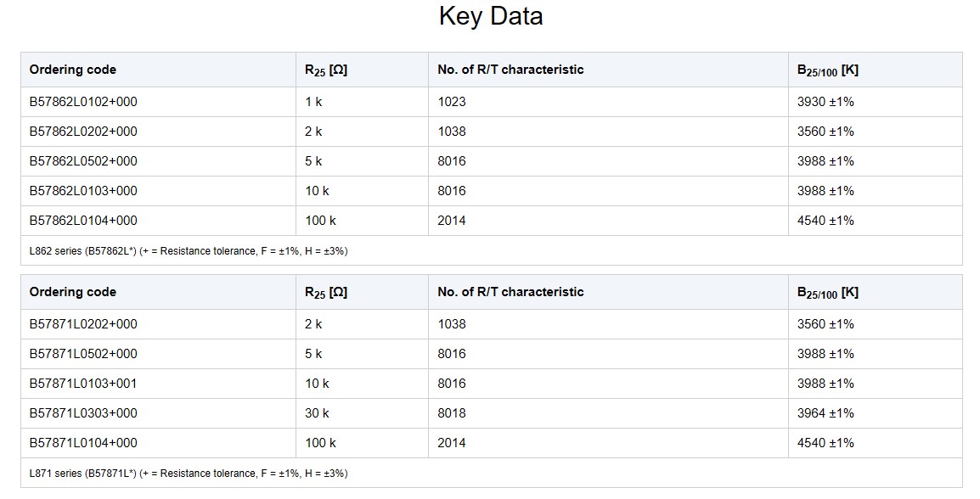Select the "3930 ±1%" B value cell
Image resolution: width=980 pixels, height=499 pixels.
tap(825, 102)
